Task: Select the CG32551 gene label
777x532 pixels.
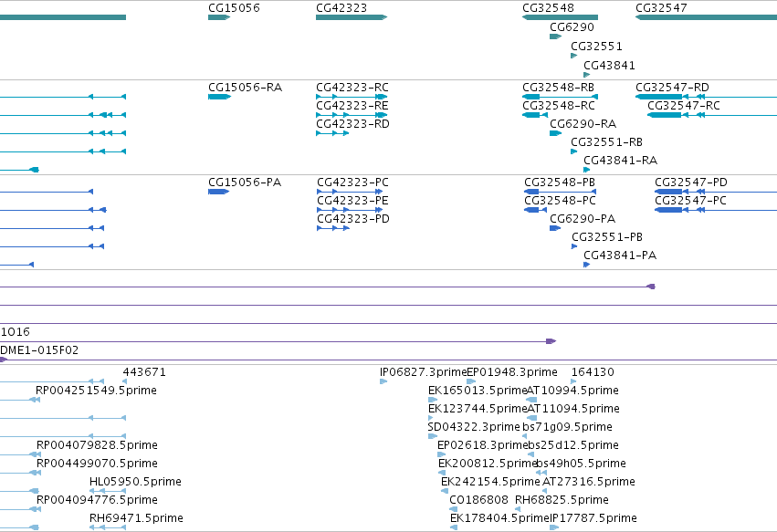Action: [x=596, y=46]
